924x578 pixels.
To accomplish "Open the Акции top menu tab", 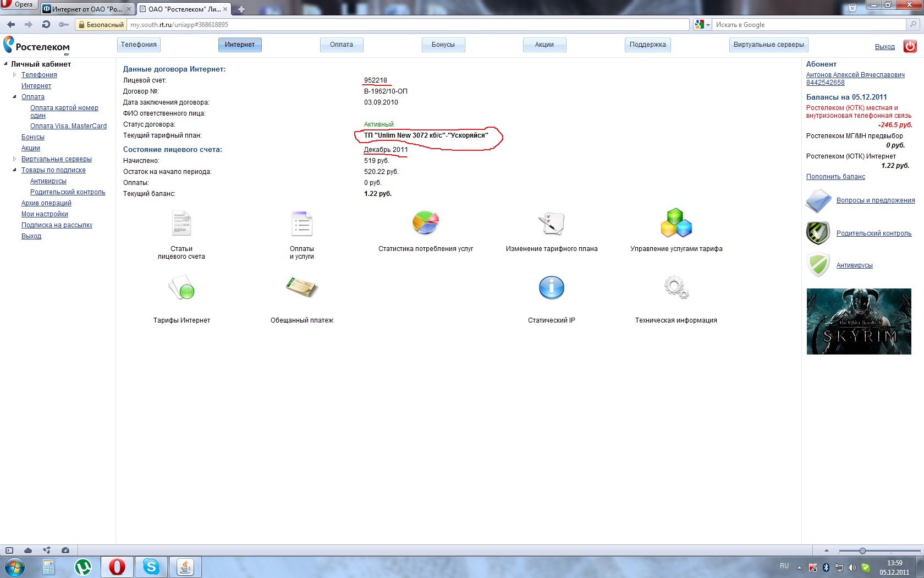I will pos(544,45).
